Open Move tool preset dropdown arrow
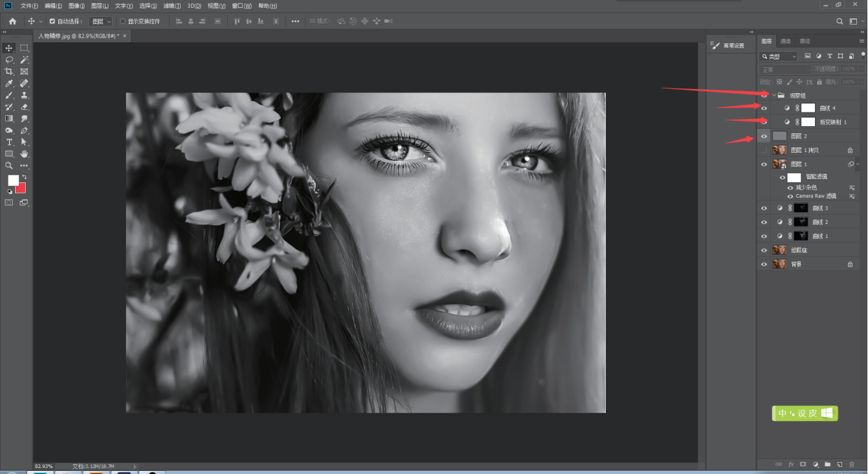The image size is (868, 474). pos(41,21)
